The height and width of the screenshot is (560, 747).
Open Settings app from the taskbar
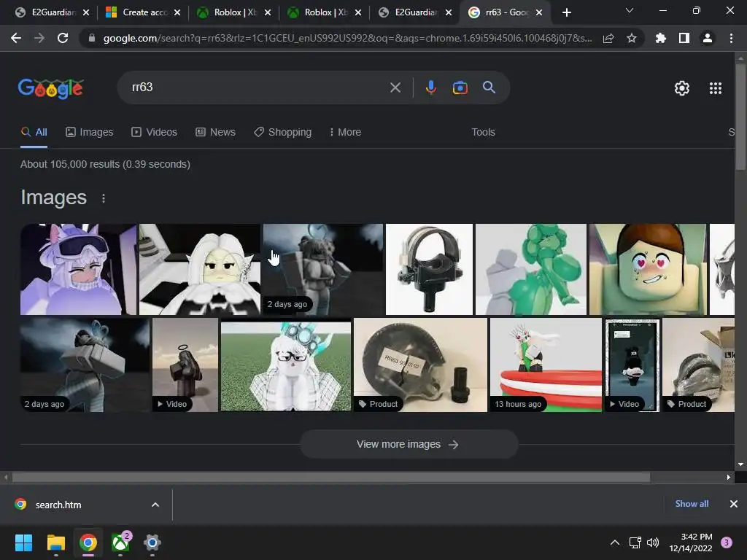152,542
